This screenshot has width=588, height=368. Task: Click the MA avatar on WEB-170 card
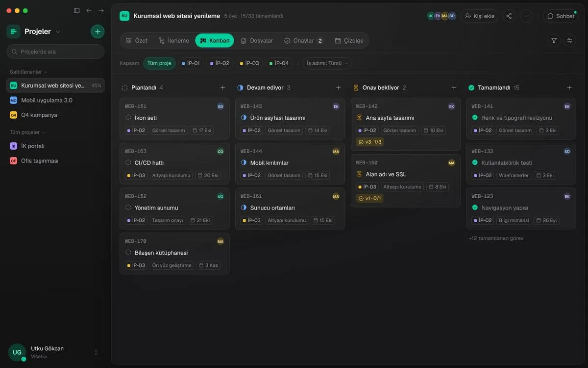(x=220, y=241)
